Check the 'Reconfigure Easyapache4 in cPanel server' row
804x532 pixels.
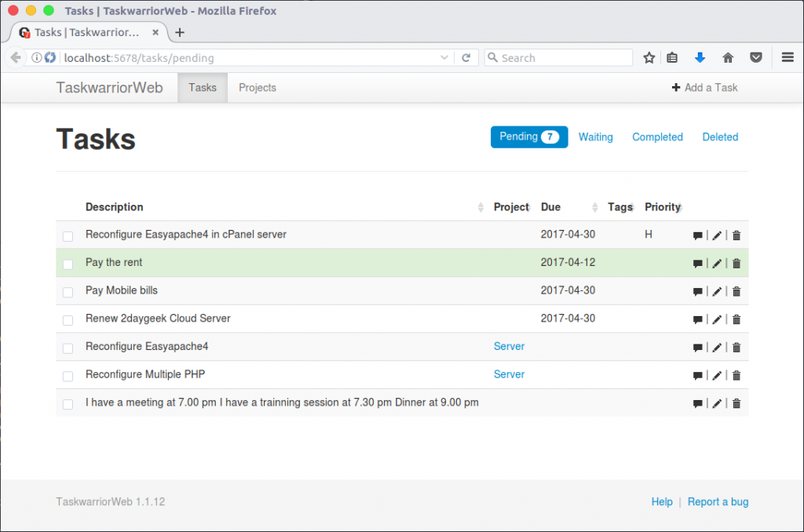[68, 235]
